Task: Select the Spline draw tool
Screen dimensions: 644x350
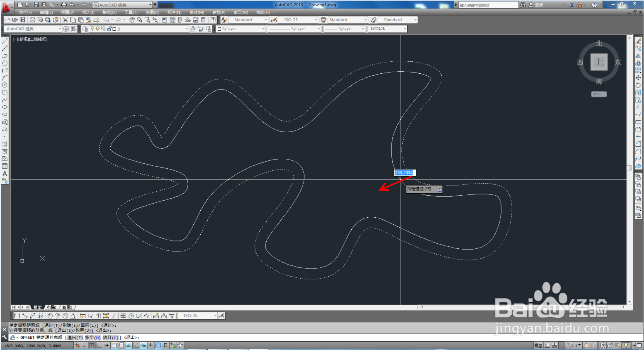Action: tap(5, 100)
